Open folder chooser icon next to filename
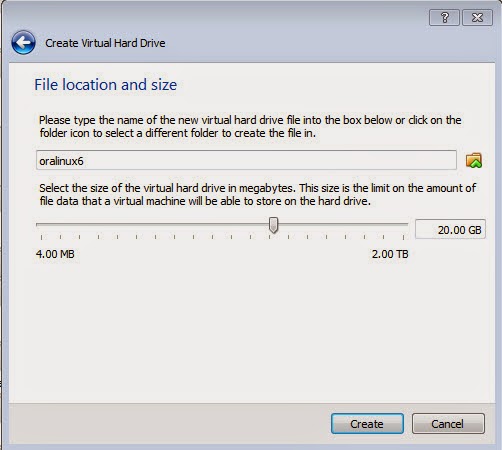502x450 pixels. [474, 160]
